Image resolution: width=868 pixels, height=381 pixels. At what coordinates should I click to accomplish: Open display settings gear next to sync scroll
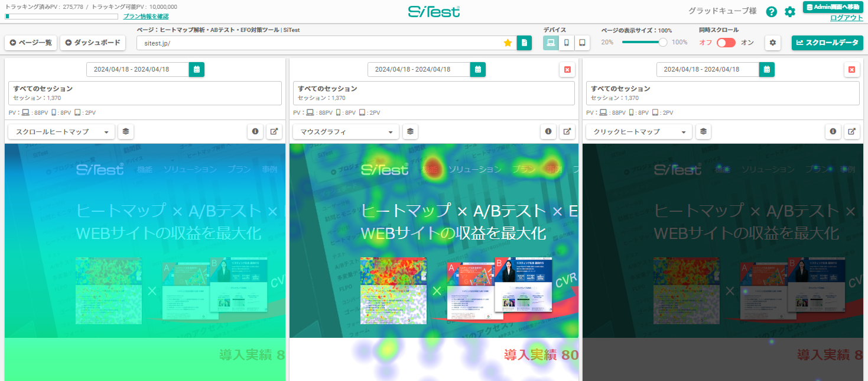(x=773, y=43)
